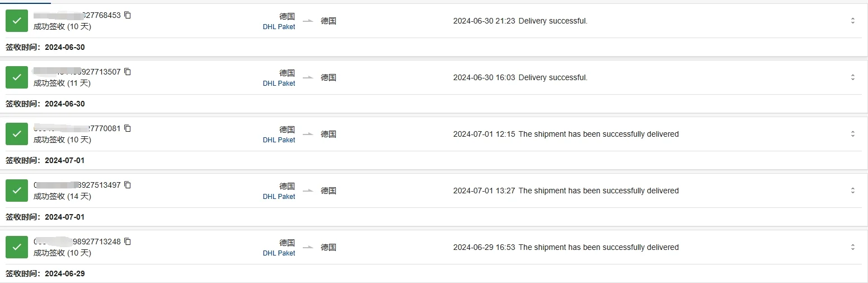The height and width of the screenshot is (283, 868).
Task: Copy tracking number ending in 770081
Action: click(x=128, y=128)
